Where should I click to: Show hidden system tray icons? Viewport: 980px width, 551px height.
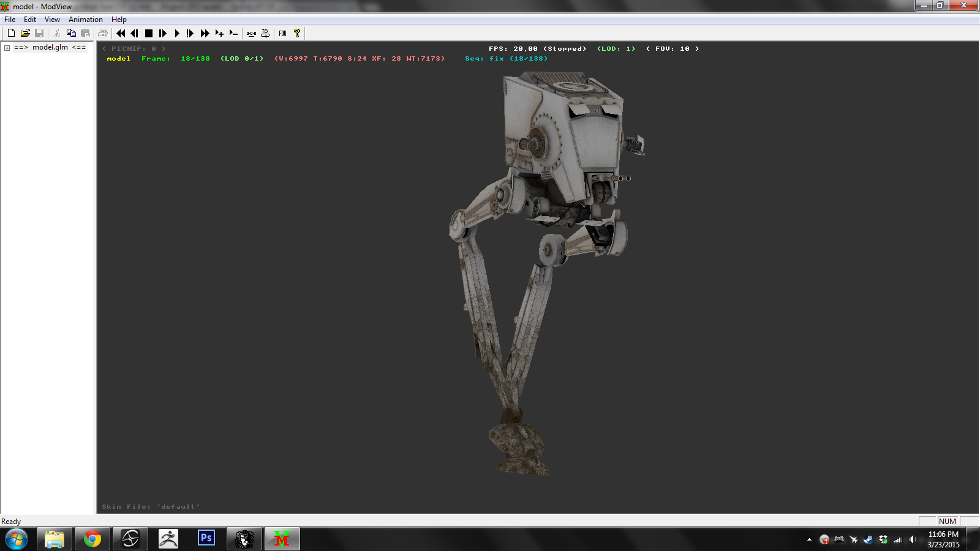tap(809, 539)
